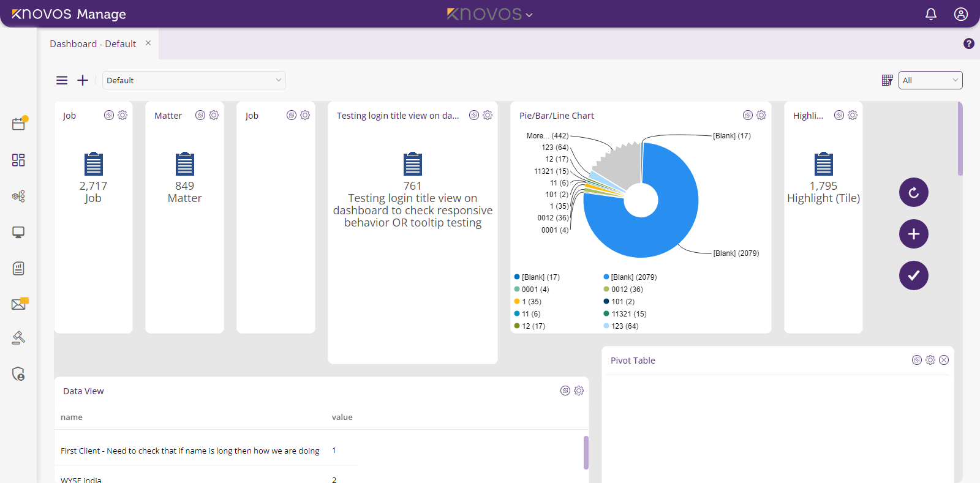Click the round refresh button
Viewport: 980px width, 483px height.
point(914,192)
